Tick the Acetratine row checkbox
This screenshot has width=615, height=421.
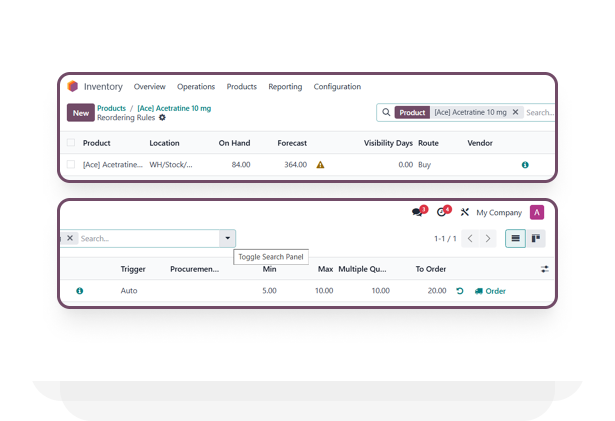click(71, 164)
